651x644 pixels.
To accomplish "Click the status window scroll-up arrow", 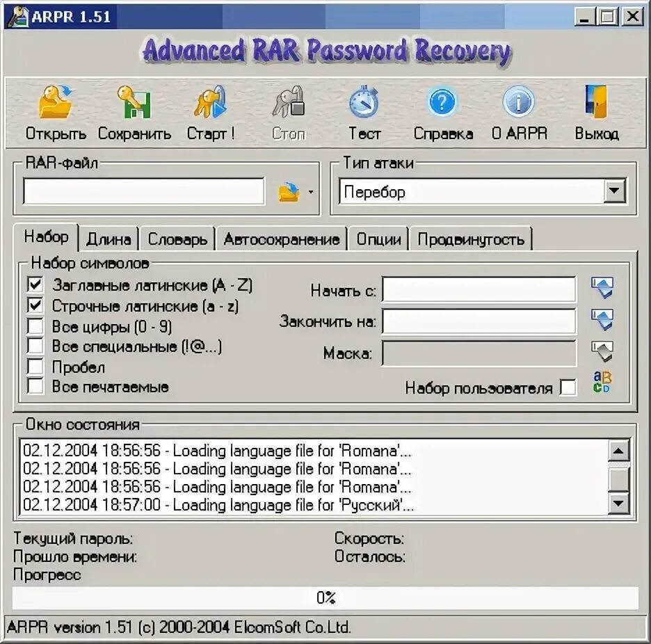I will click(618, 451).
